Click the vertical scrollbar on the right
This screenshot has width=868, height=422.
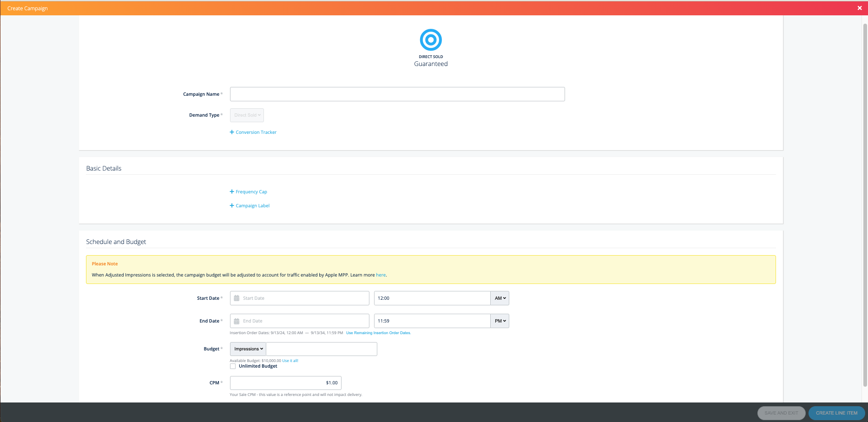pyautogui.click(x=865, y=204)
